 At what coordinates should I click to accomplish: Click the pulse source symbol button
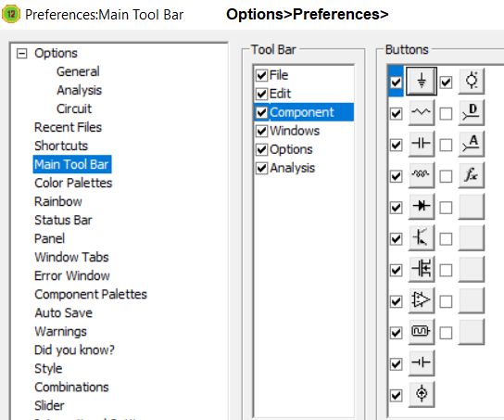(422, 331)
